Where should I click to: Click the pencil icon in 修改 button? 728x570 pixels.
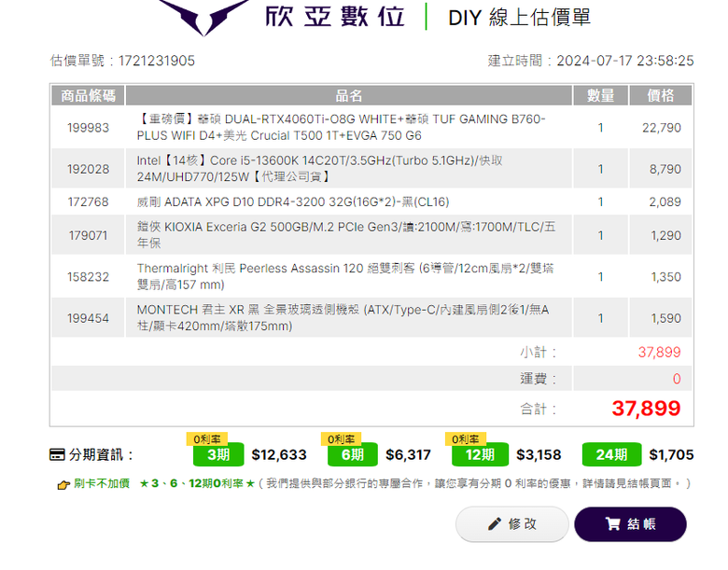click(x=495, y=524)
